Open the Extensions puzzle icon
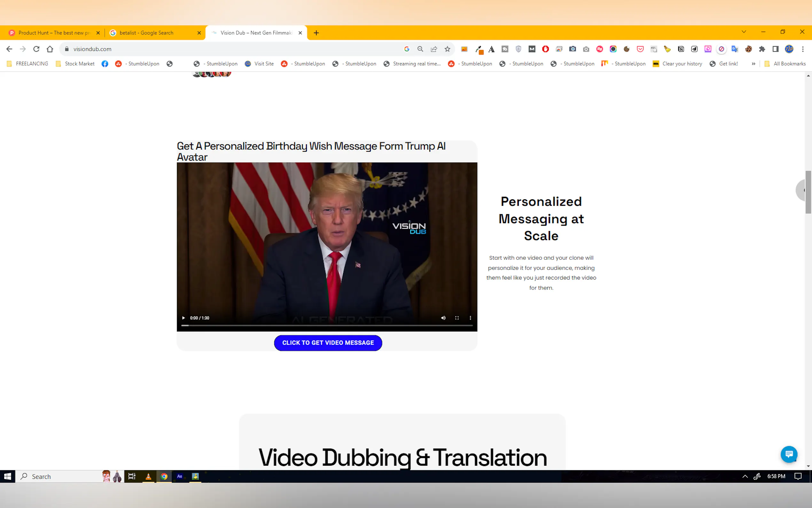The width and height of the screenshot is (812, 508). pos(761,49)
